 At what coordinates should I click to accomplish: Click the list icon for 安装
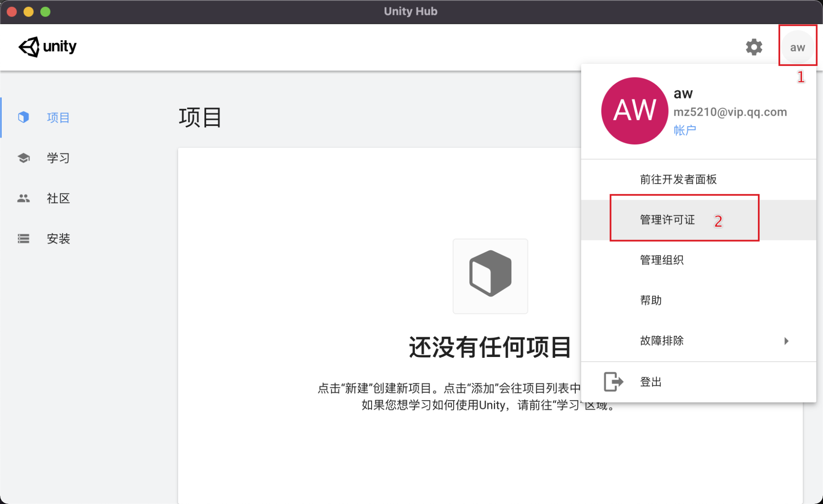(x=24, y=238)
